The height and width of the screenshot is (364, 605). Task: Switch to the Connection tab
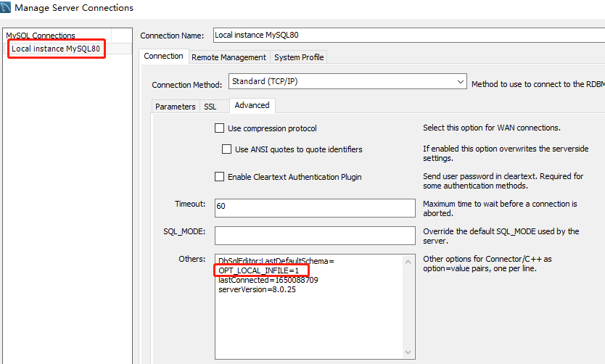pyautogui.click(x=164, y=57)
